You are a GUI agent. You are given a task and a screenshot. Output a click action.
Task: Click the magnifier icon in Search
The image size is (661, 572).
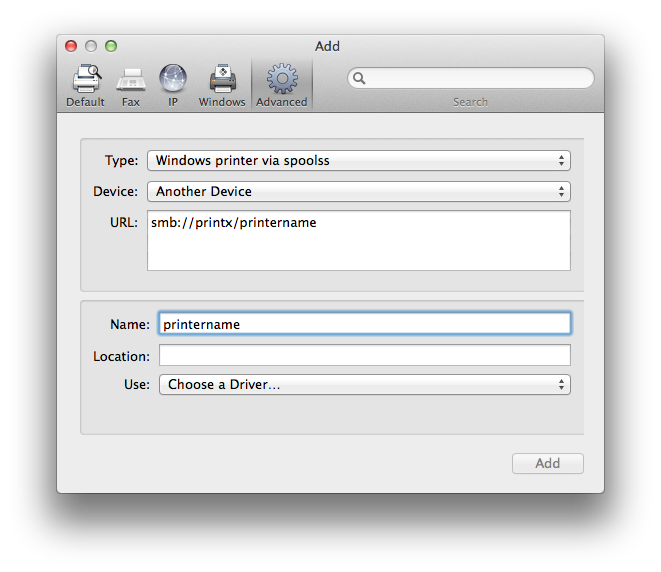359,78
